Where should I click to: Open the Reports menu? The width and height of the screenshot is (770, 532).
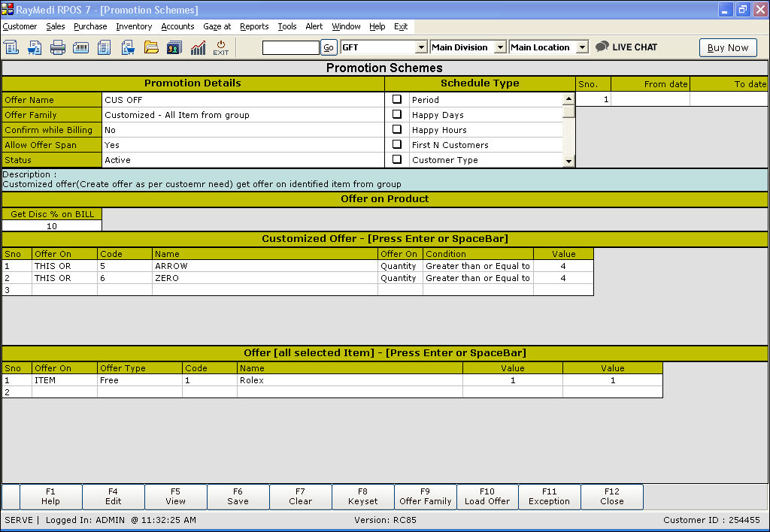pyautogui.click(x=254, y=26)
